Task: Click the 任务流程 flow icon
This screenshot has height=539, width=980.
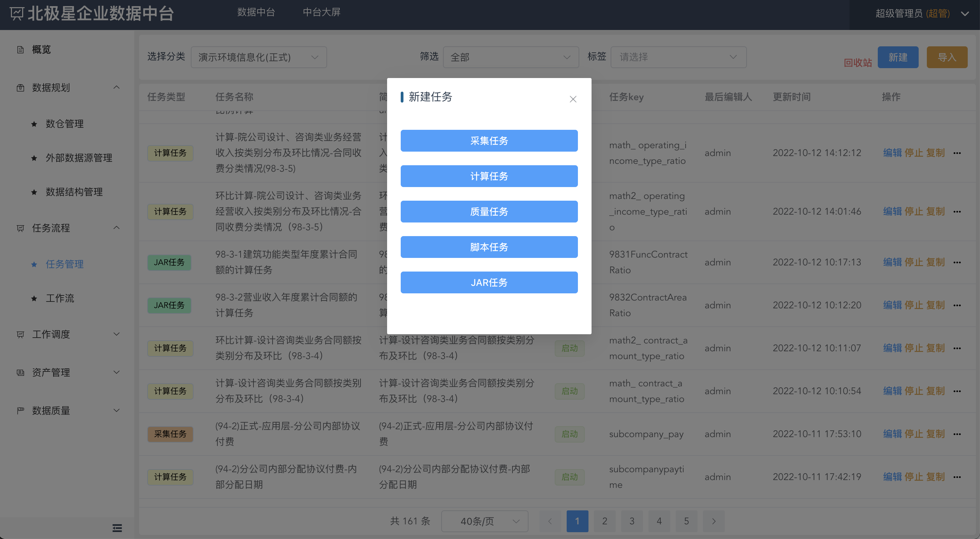Action: click(20, 228)
